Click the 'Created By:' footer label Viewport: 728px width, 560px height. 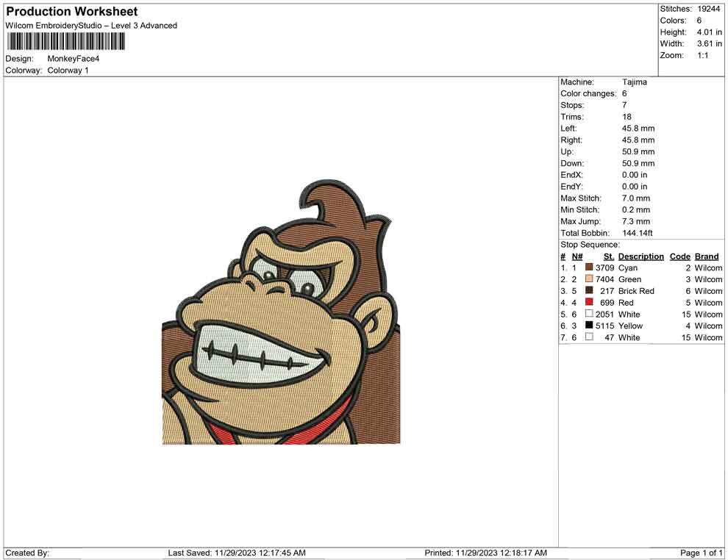click(x=27, y=553)
